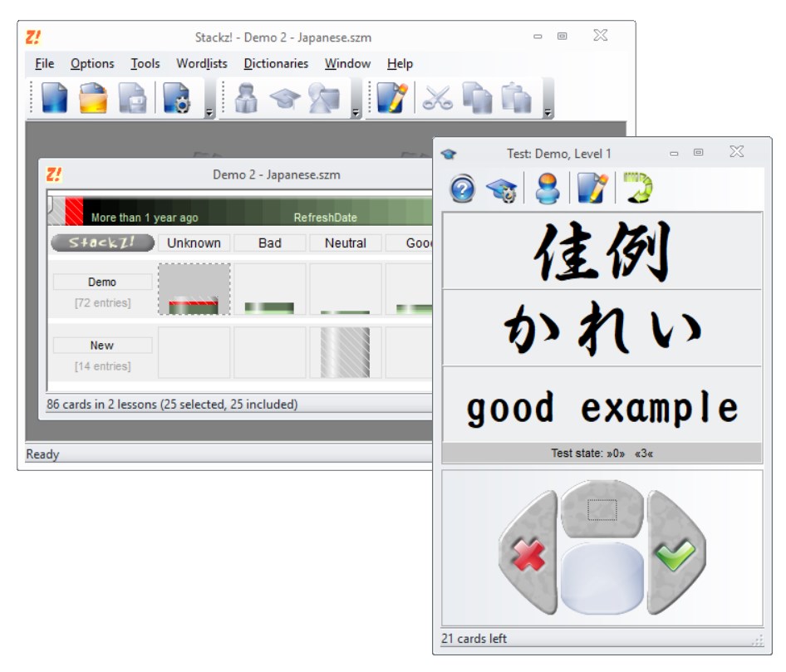Screen dimensions: 786x672
Task: Select the Bad column header
Action: [x=270, y=243]
